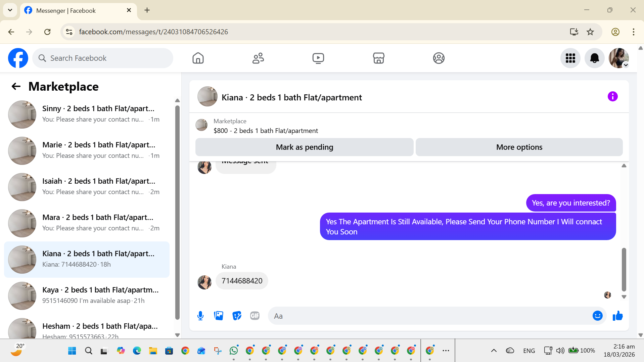644x362 pixels.
Task: Click conversation scroll up arrow
Action: pyautogui.click(x=624, y=166)
